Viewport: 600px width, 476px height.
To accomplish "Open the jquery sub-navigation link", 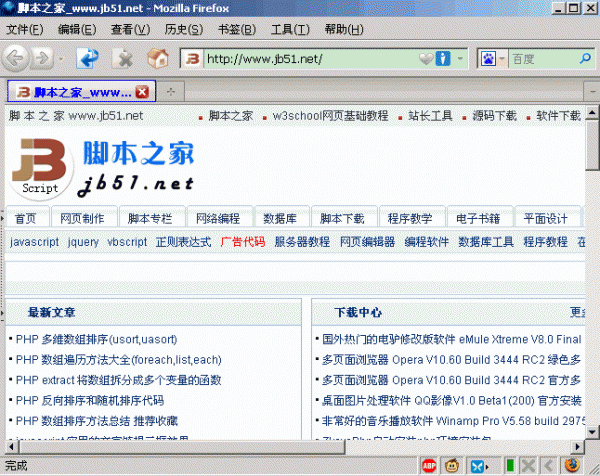I will point(83,242).
